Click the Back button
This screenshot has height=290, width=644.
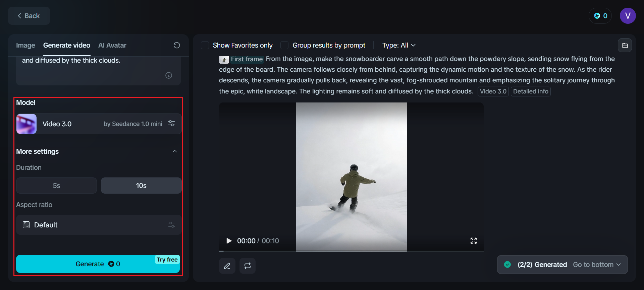(29, 16)
